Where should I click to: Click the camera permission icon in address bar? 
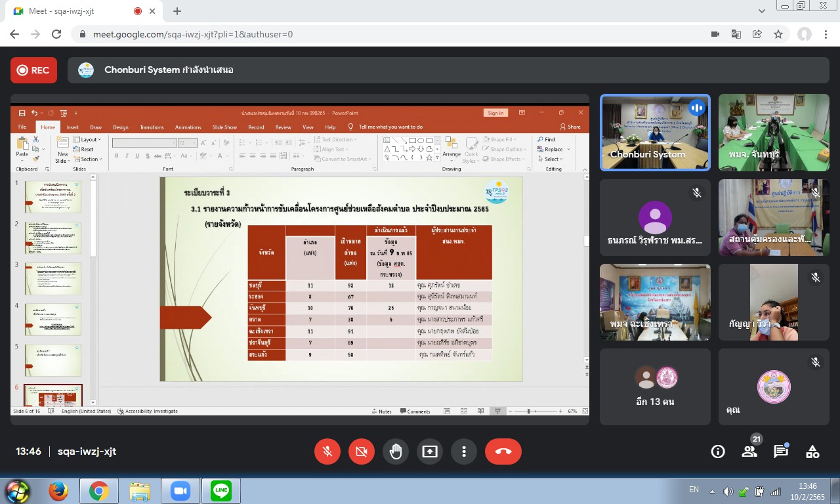pyautogui.click(x=715, y=34)
